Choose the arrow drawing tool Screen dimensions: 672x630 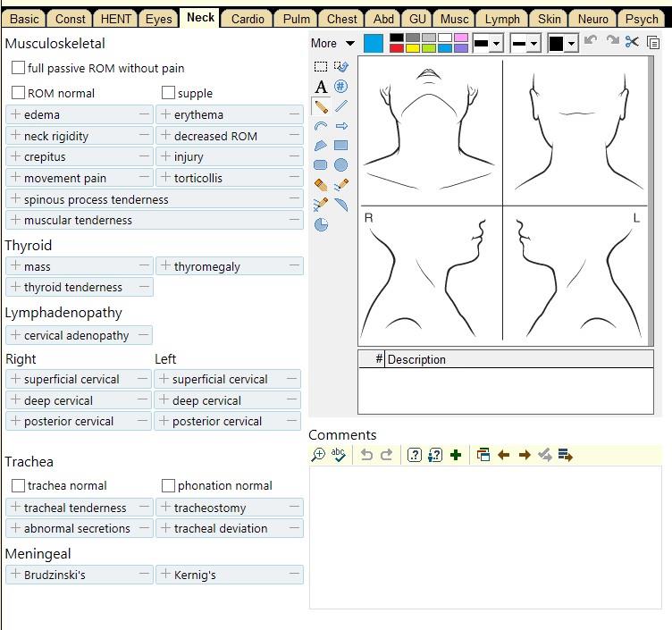click(340, 126)
